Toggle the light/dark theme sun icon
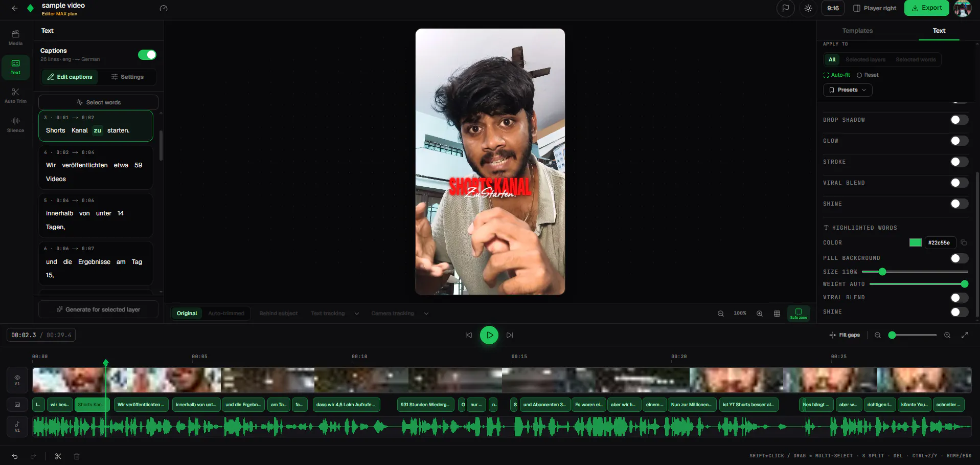The height and width of the screenshot is (465, 980). [x=808, y=8]
